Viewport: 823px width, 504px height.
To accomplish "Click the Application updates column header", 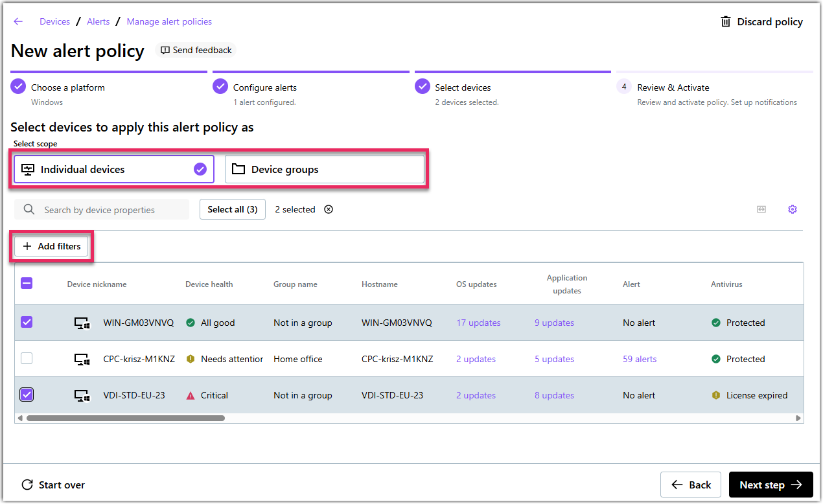I will click(x=567, y=284).
